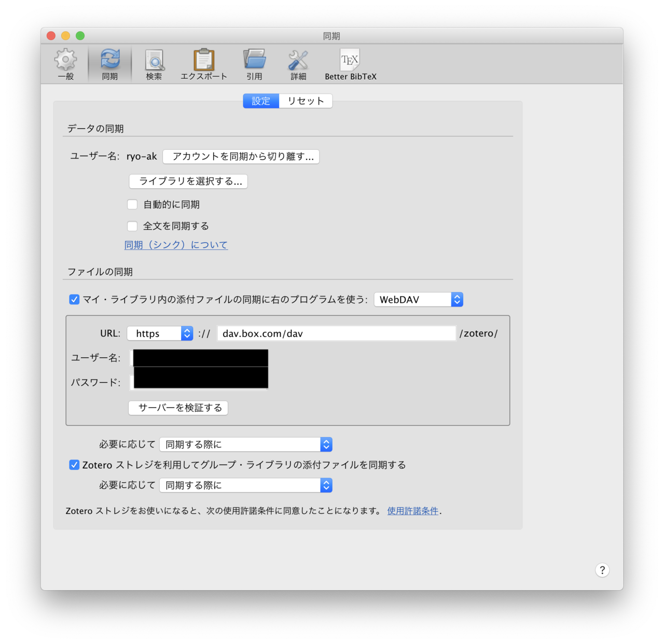Disable Zotero ストレジ group library file syncing
This screenshot has height=644, width=664.
click(x=74, y=465)
